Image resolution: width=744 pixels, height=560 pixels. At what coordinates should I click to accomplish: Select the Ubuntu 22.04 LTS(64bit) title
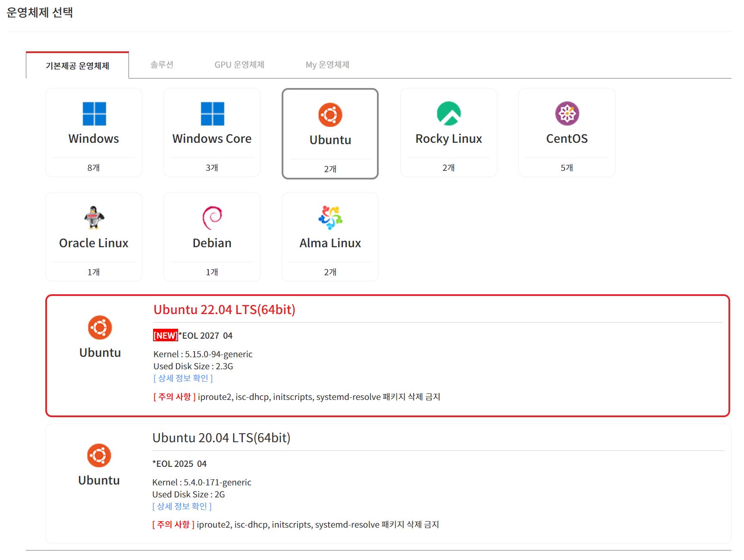click(x=224, y=310)
